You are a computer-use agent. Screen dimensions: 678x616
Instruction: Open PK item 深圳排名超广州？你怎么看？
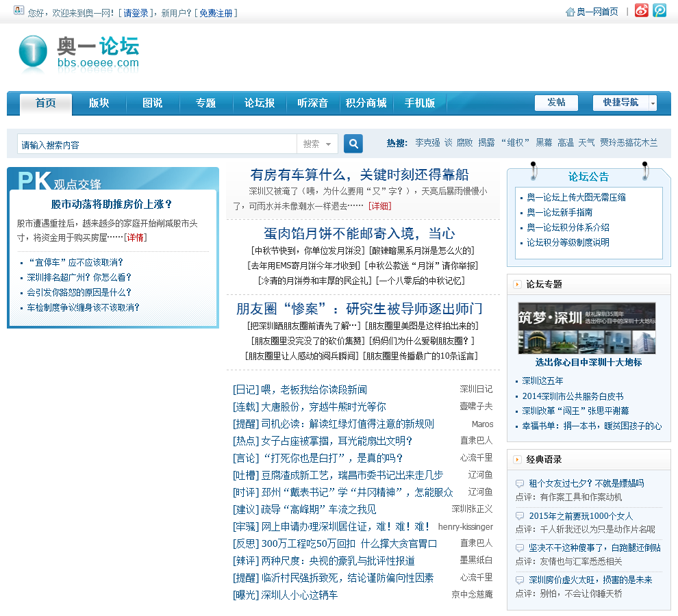point(79,277)
